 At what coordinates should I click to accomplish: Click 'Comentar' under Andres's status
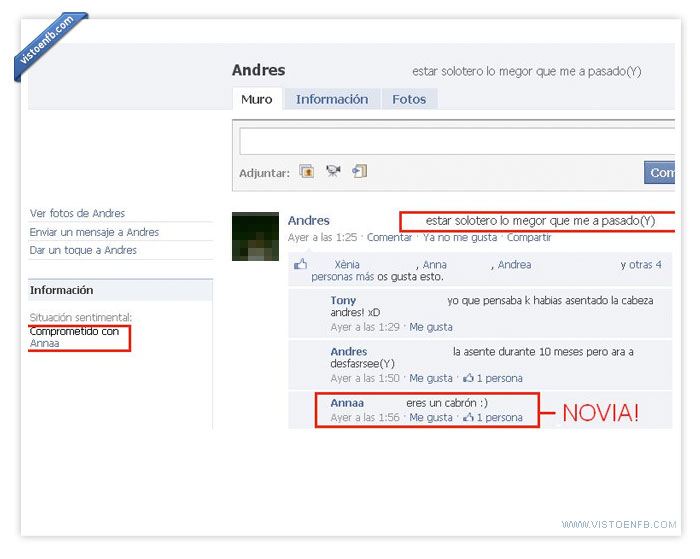click(389, 237)
